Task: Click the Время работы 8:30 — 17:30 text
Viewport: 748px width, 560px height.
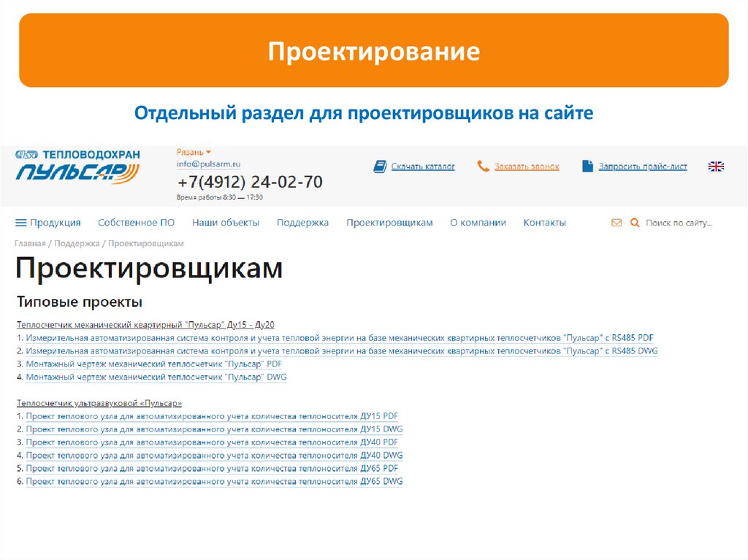Action: 219,197
